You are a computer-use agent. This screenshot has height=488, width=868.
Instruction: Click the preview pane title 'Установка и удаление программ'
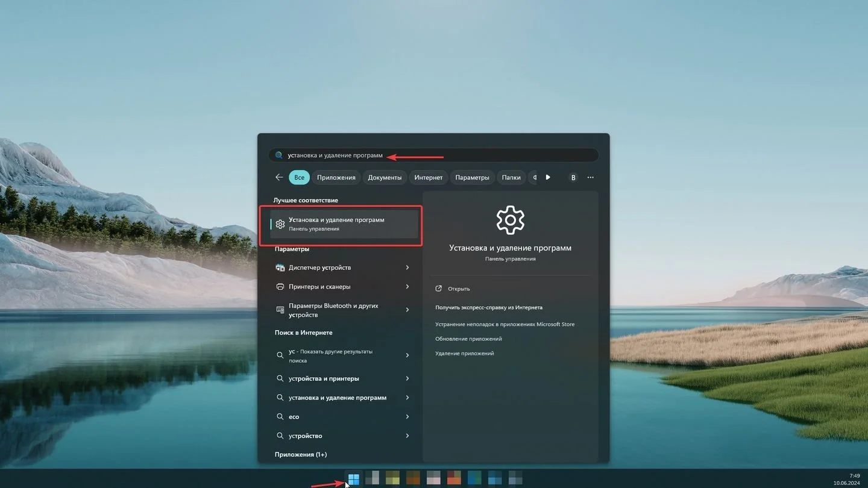(x=511, y=248)
